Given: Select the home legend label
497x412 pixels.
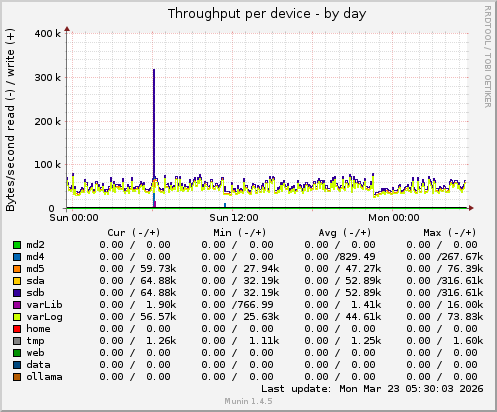Looking at the screenshot, I should pyautogui.click(x=38, y=329).
